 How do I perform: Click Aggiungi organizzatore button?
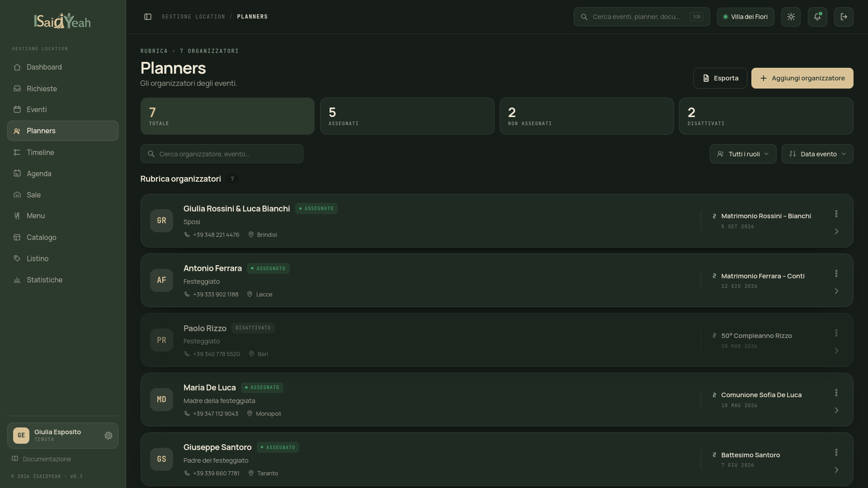click(x=802, y=78)
